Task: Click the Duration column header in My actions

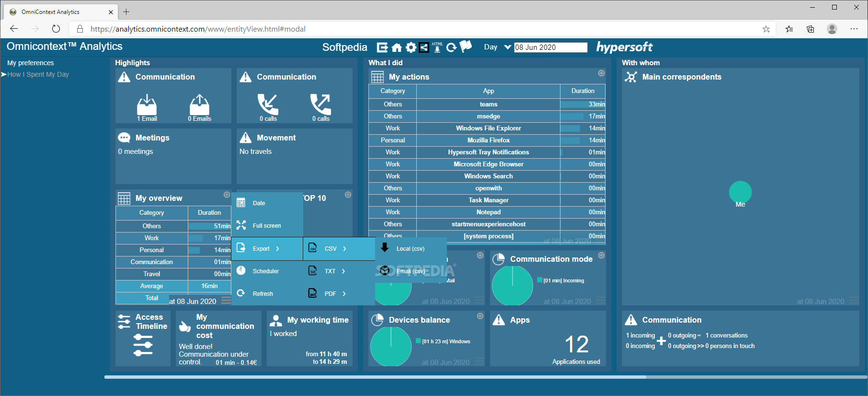Action: click(582, 91)
